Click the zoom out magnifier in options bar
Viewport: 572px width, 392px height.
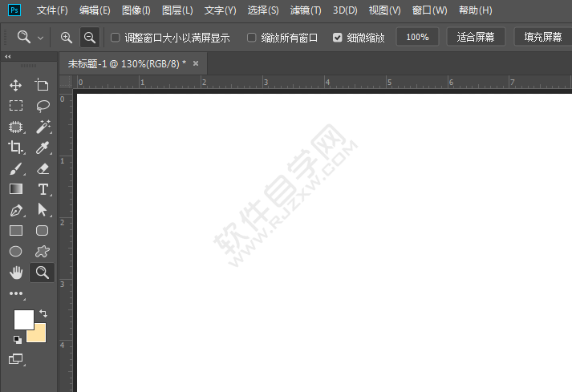click(x=90, y=38)
